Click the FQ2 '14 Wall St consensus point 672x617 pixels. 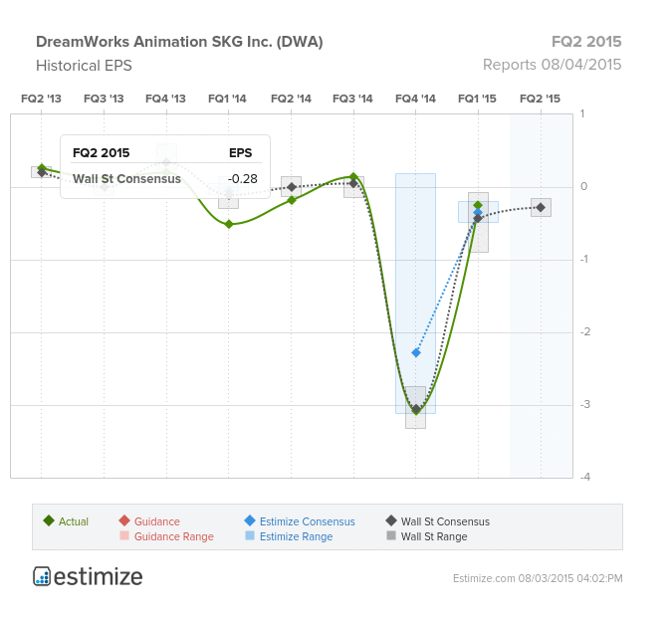click(x=292, y=187)
